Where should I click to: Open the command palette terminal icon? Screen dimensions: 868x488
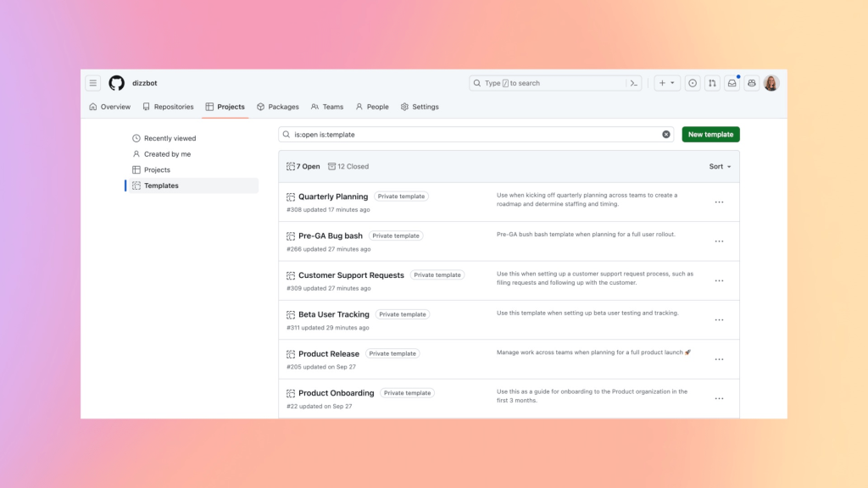coord(634,82)
